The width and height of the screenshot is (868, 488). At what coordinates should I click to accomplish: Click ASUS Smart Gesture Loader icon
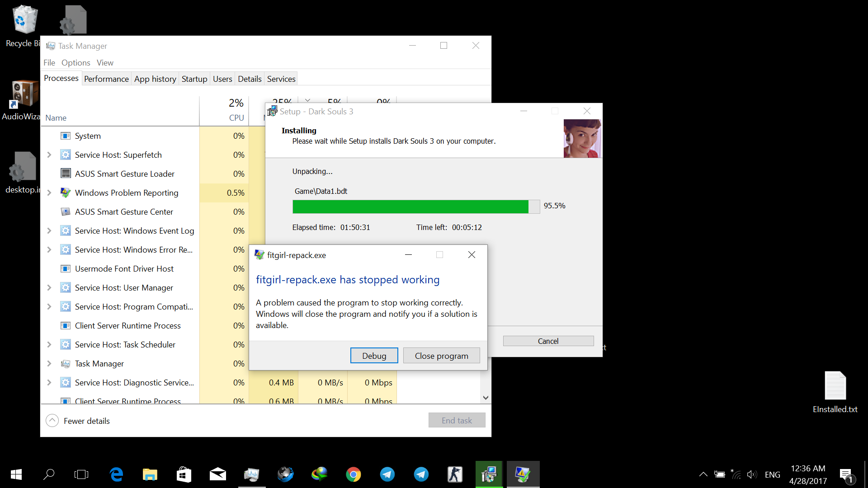coord(66,174)
